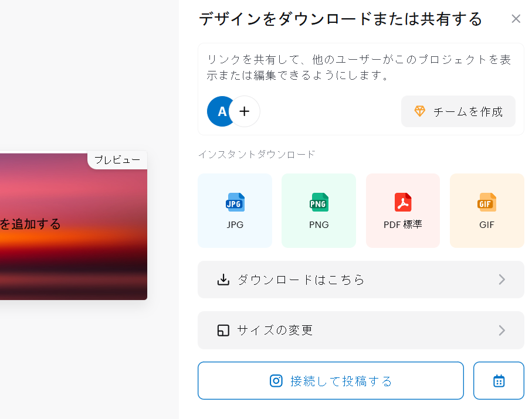Viewport: 532px width, 419px height.
Task: Click the diamond premium icon
Action: click(x=420, y=111)
